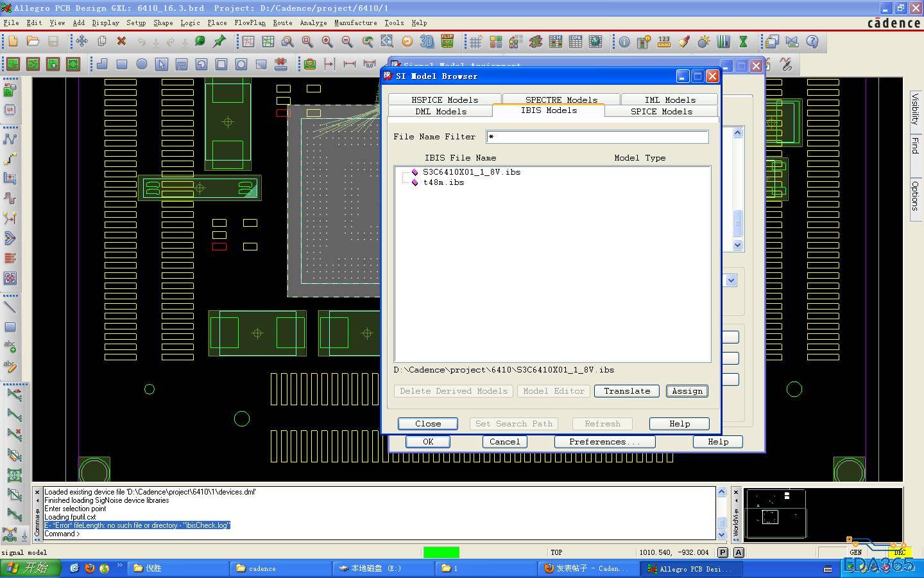The width and height of the screenshot is (924, 578).
Task: Open the Analyze menu
Action: pyautogui.click(x=313, y=22)
